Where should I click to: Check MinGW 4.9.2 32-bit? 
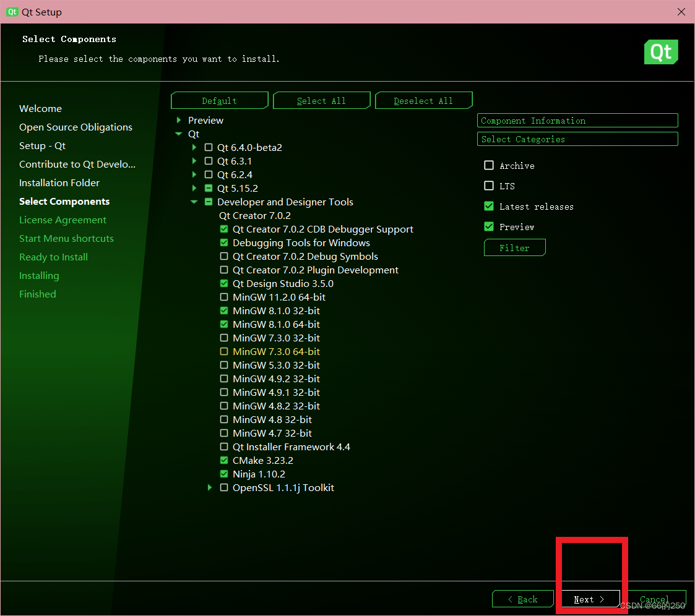pyautogui.click(x=224, y=379)
